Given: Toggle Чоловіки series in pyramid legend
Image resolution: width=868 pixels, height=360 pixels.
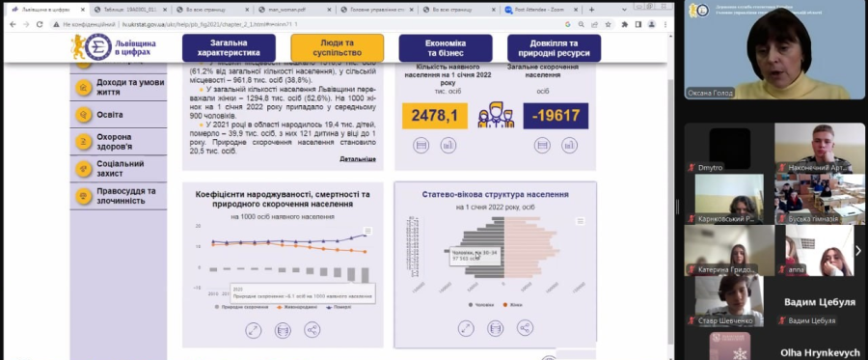Looking at the screenshot, I should 482,305.
